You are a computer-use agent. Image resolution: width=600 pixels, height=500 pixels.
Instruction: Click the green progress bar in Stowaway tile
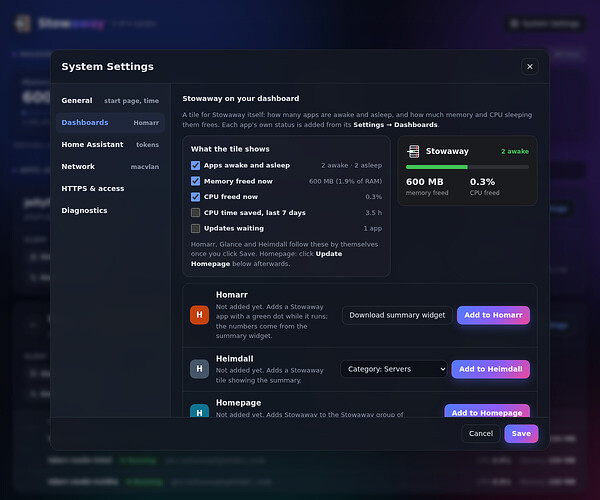point(437,167)
